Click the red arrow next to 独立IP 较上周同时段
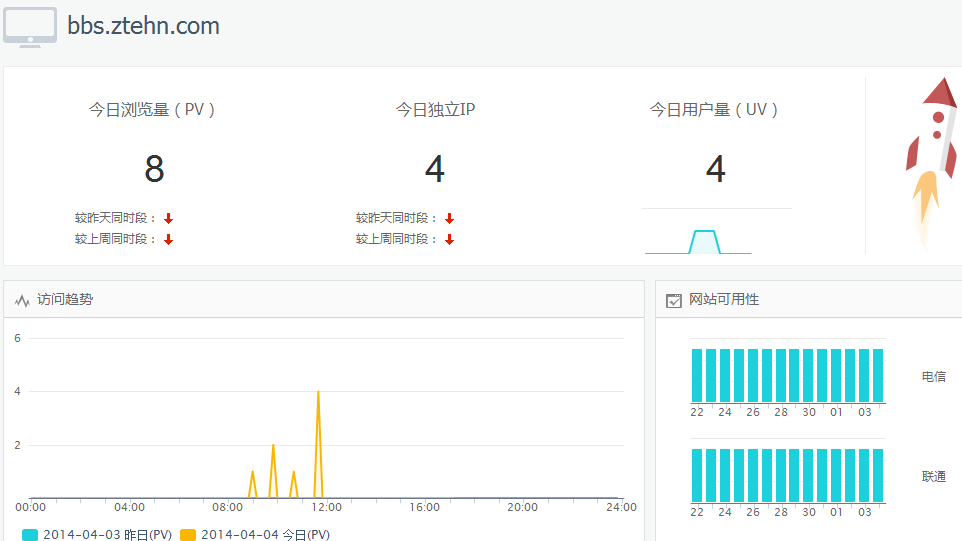Viewport: 962px width, 541px height. 450,239
